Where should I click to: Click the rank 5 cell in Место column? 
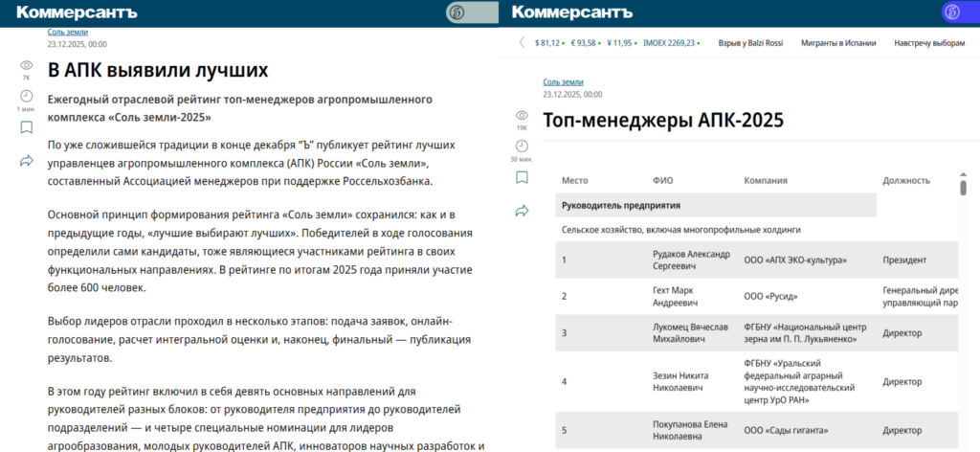click(x=565, y=431)
